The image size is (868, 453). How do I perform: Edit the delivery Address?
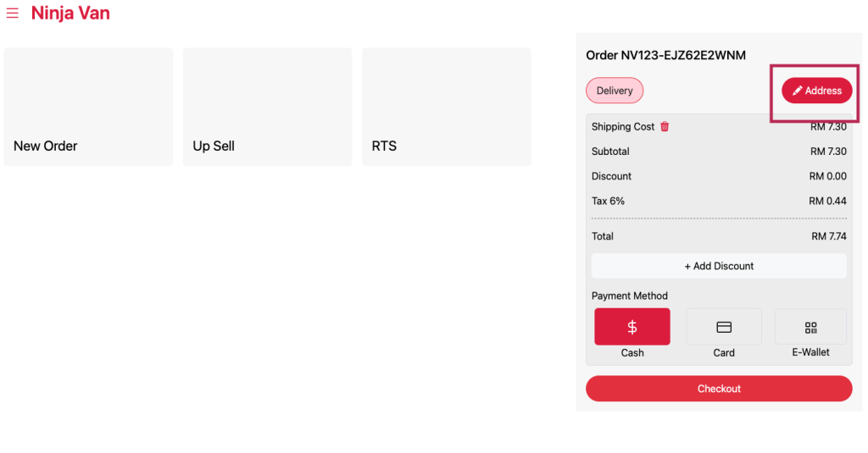(x=816, y=91)
